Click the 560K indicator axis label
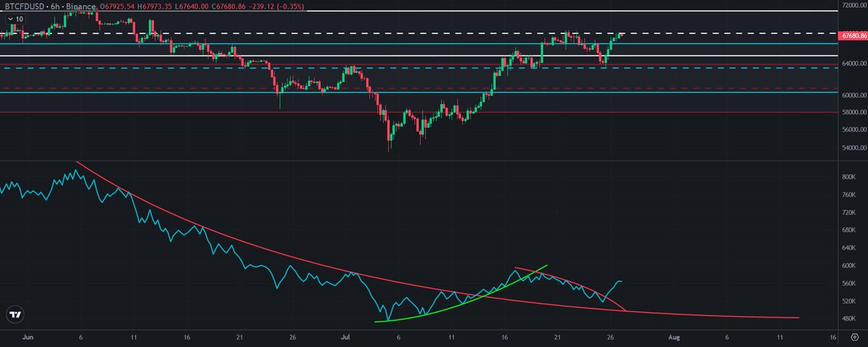This screenshot has height=347, width=868. coord(850,283)
